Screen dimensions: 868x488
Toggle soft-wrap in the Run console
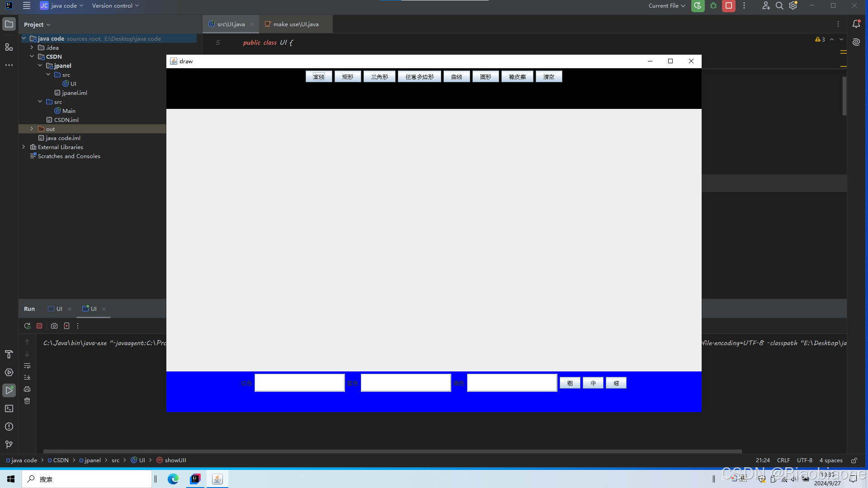(x=27, y=366)
